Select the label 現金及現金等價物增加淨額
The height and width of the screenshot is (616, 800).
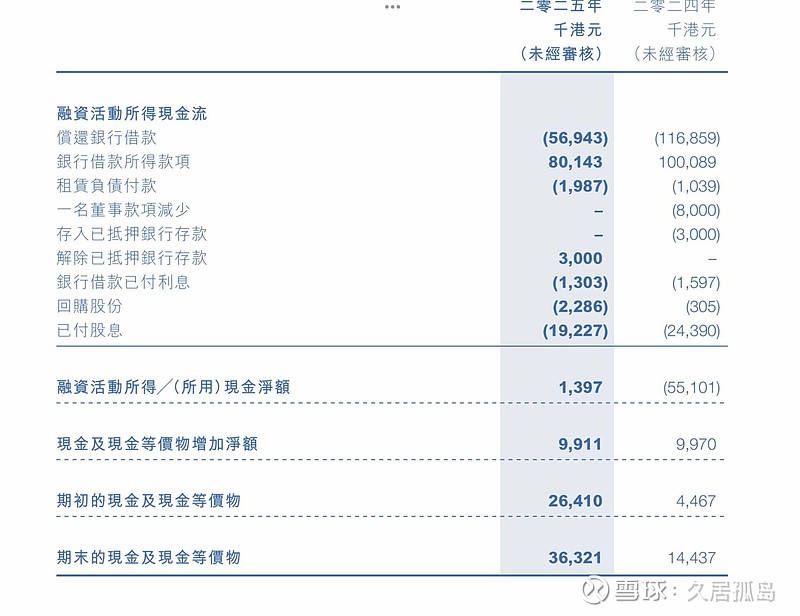pyautogui.click(x=157, y=443)
